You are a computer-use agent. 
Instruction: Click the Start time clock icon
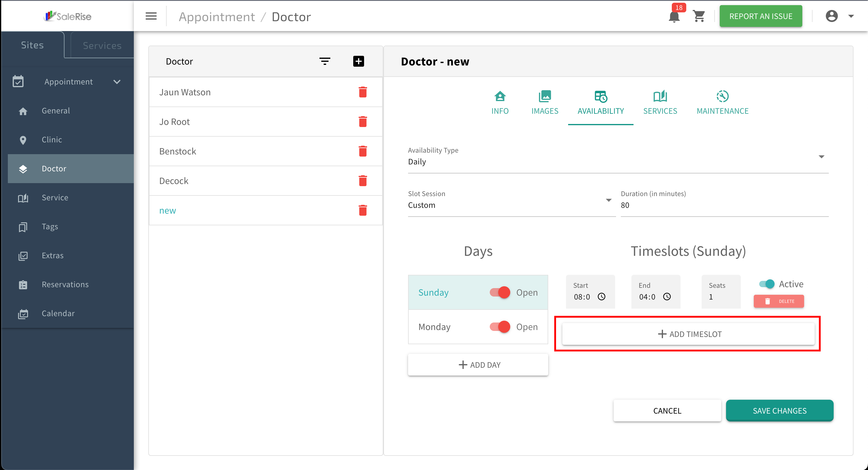click(602, 297)
